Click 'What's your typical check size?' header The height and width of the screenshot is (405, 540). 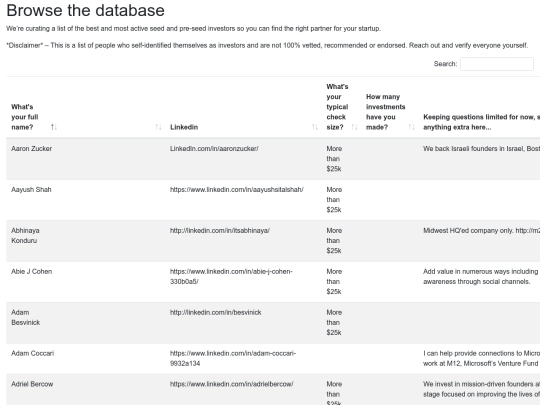(337, 107)
